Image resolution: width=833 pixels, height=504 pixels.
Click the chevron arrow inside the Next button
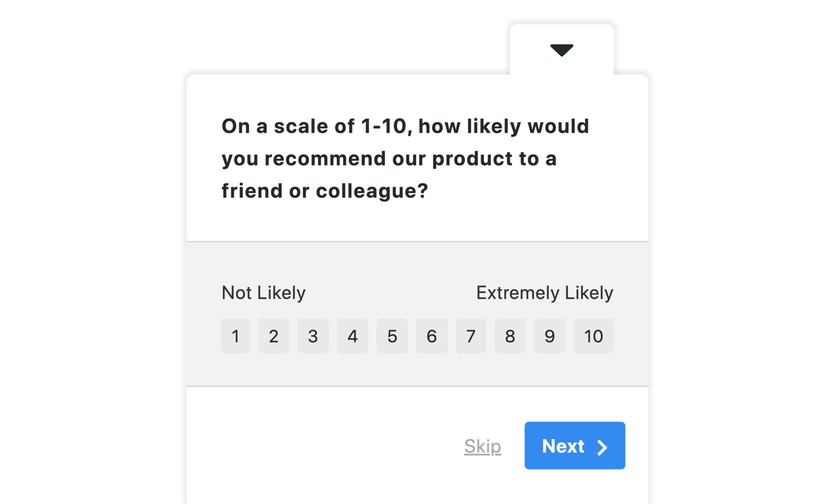[601, 446]
